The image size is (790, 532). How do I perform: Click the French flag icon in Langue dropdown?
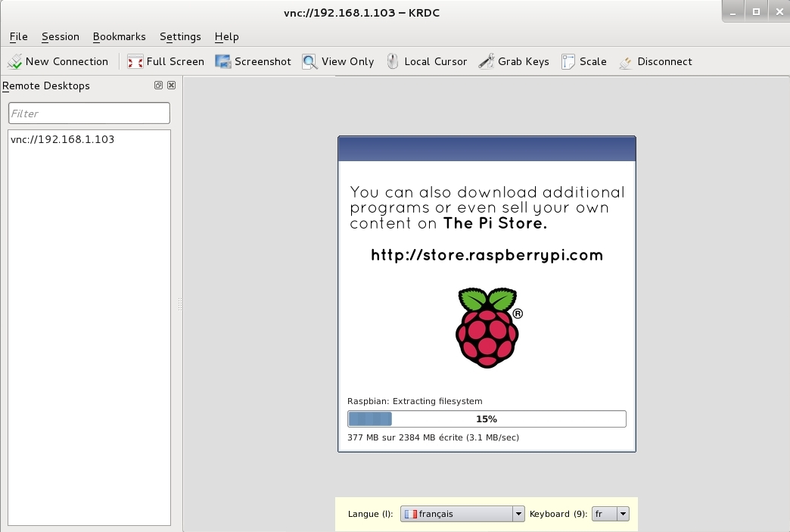[x=411, y=514]
